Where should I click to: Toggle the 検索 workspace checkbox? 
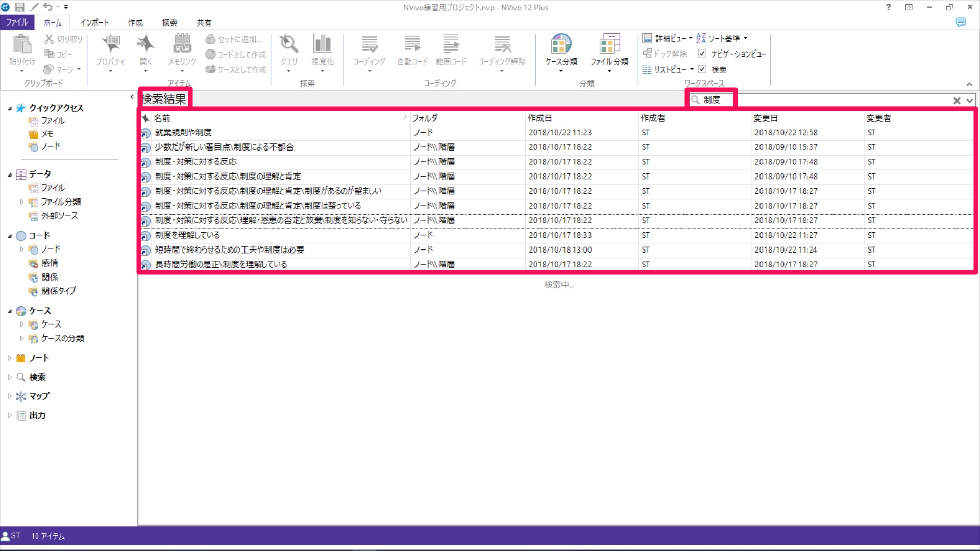click(x=702, y=69)
